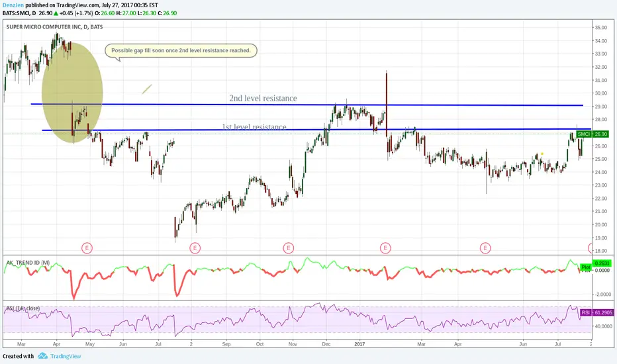The height and width of the screenshot is (364, 617).
Task: Click the AK_TREND ID (M) indicator label
Action: 28,263
